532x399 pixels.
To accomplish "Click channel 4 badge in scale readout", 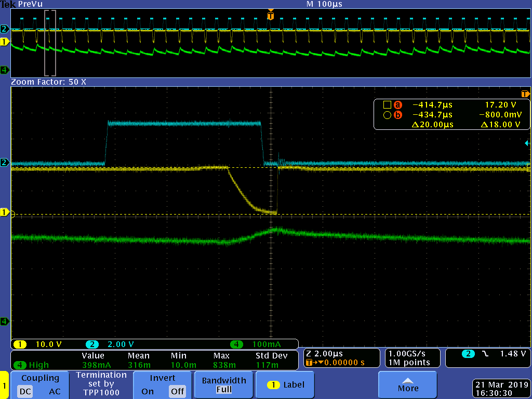I will [x=236, y=344].
